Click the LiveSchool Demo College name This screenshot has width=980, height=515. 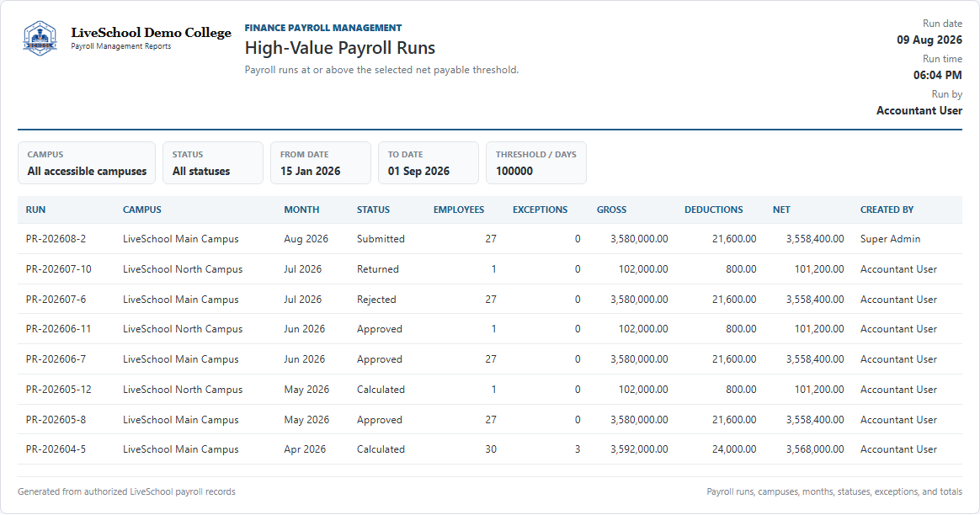coord(151,33)
